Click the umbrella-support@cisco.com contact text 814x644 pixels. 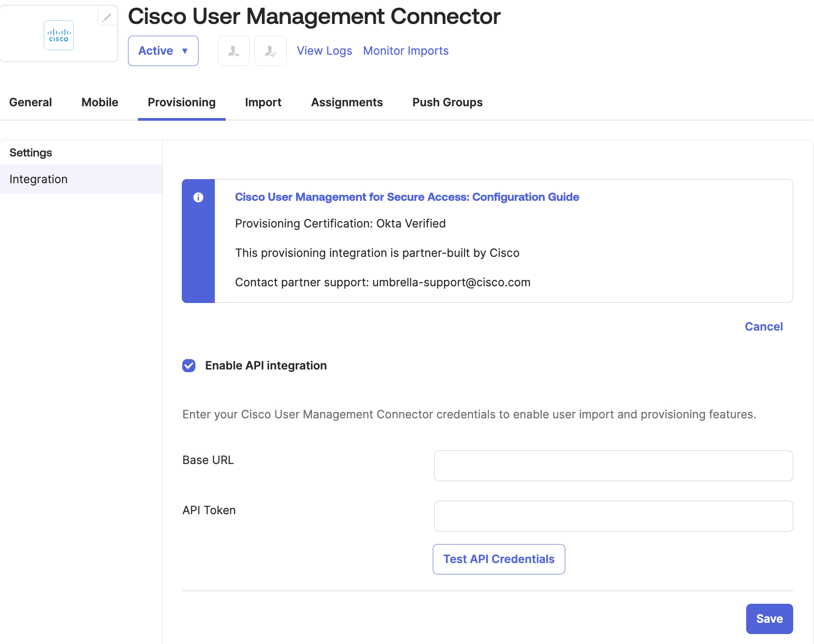[x=451, y=282]
